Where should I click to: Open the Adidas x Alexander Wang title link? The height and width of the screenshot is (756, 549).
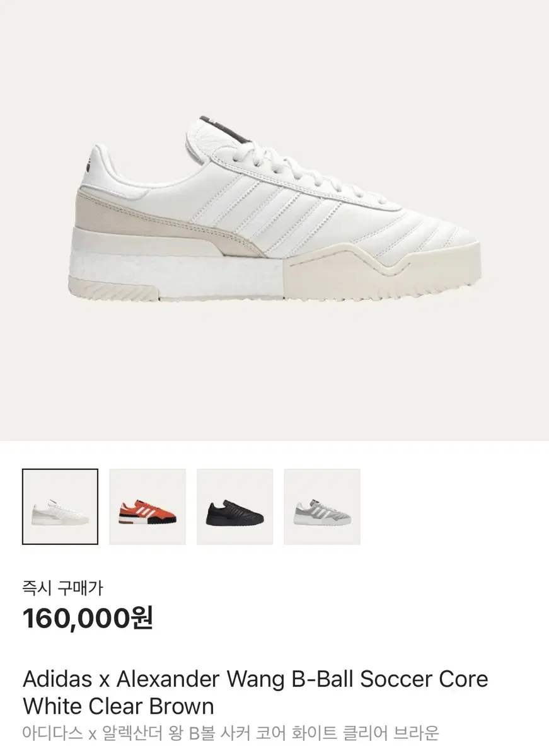coord(255,691)
